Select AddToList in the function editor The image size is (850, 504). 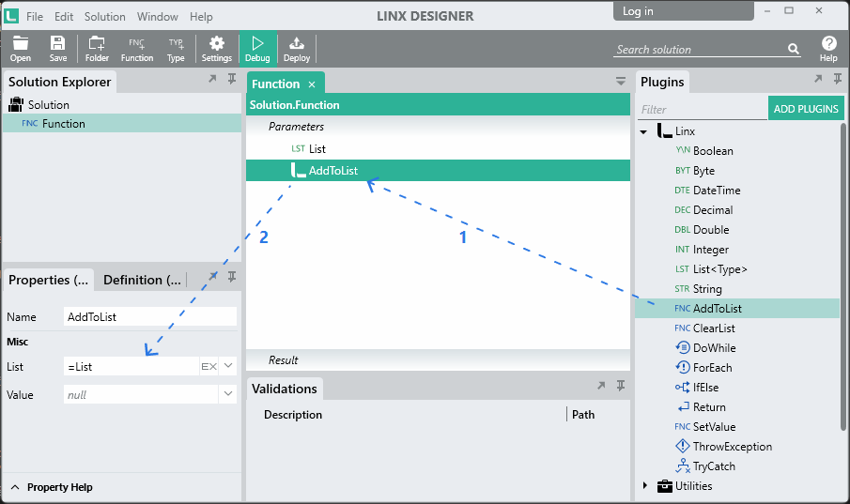438,170
